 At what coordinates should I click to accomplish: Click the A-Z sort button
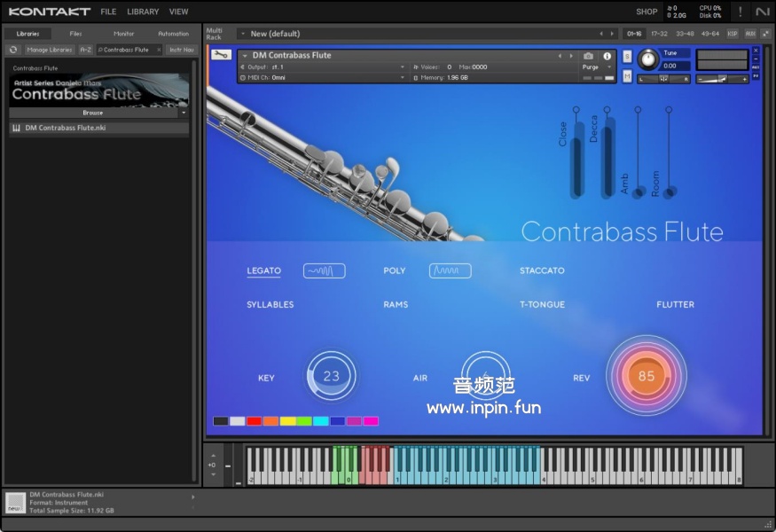[x=86, y=50]
